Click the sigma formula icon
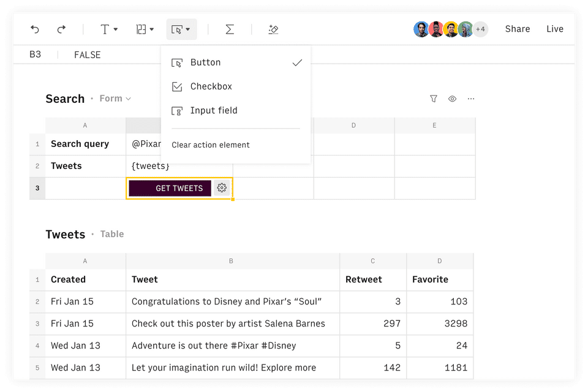 (230, 29)
